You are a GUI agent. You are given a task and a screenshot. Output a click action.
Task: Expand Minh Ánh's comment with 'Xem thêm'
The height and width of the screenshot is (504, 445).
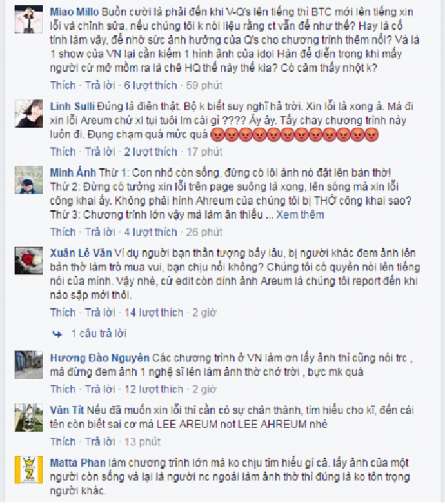point(300,215)
